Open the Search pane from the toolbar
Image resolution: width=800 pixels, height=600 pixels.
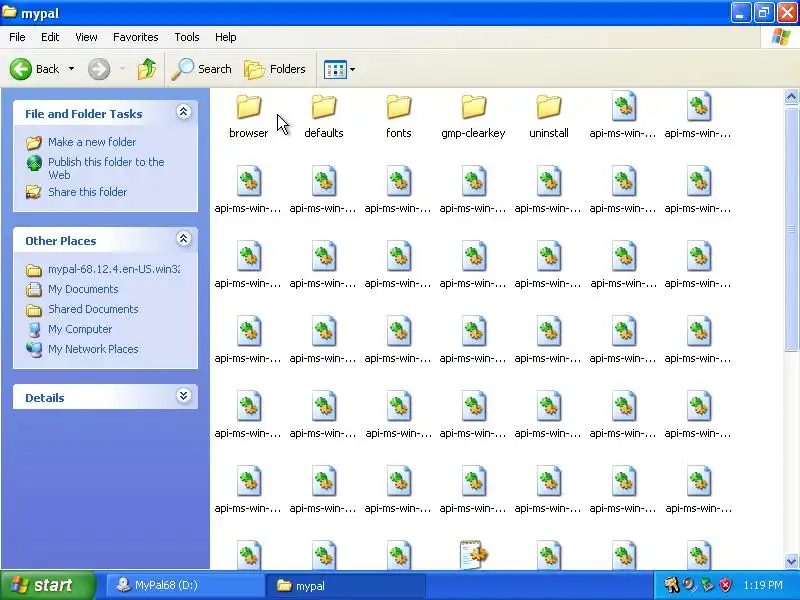click(202, 69)
